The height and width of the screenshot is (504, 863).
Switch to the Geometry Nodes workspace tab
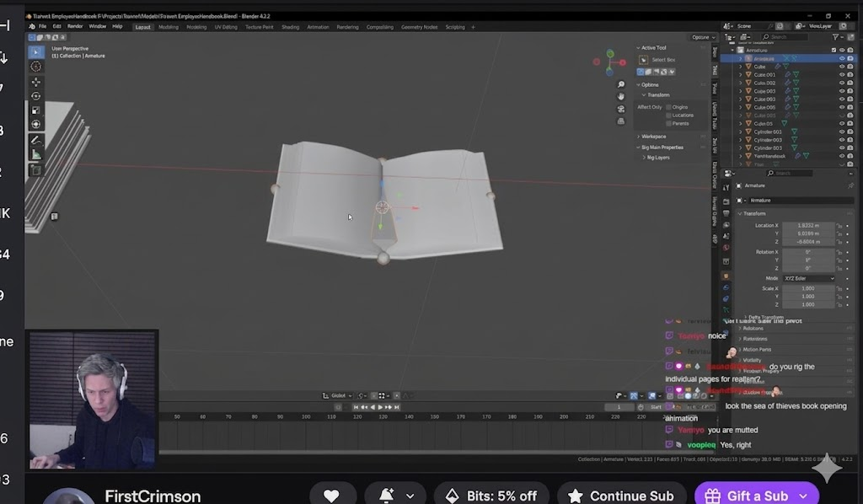pyautogui.click(x=420, y=27)
